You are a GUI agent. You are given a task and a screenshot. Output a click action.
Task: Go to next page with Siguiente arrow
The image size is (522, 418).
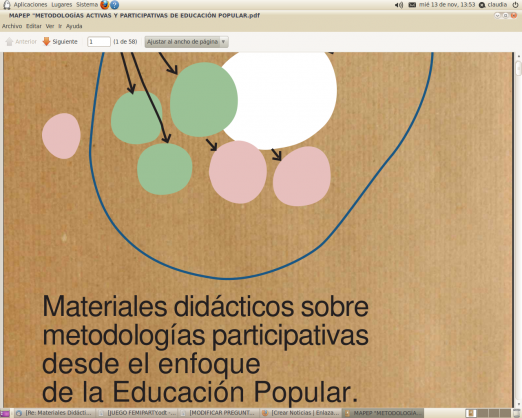pos(60,42)
